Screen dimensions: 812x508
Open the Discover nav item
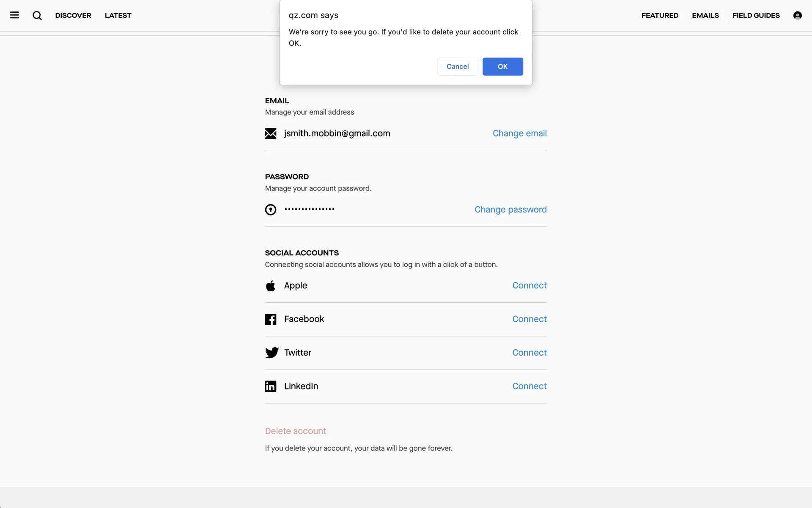click(x=73, y=15)
